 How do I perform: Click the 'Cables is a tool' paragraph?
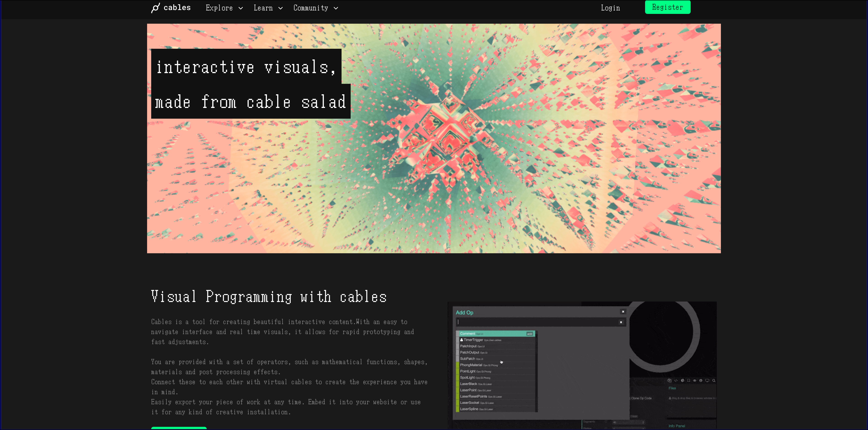[282, 332]
